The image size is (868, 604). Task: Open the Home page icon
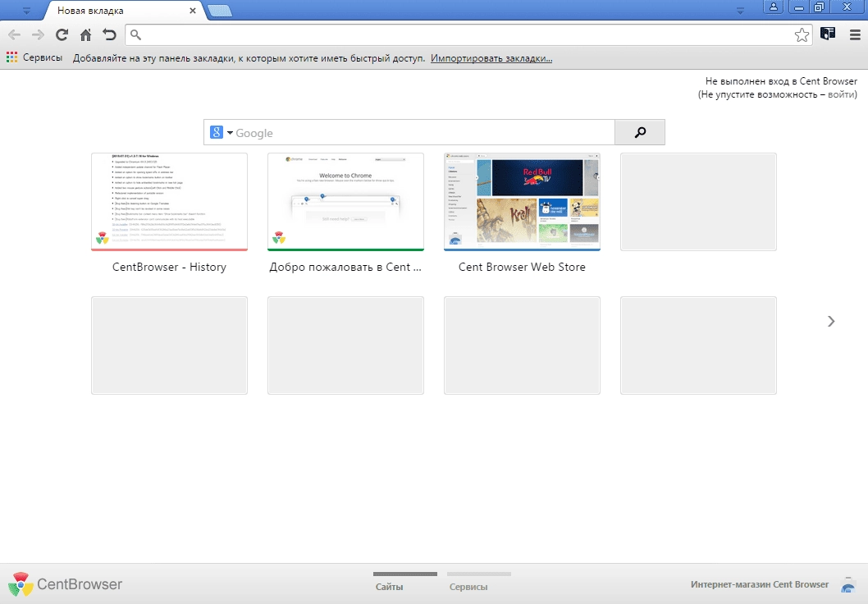click(85, 35)
